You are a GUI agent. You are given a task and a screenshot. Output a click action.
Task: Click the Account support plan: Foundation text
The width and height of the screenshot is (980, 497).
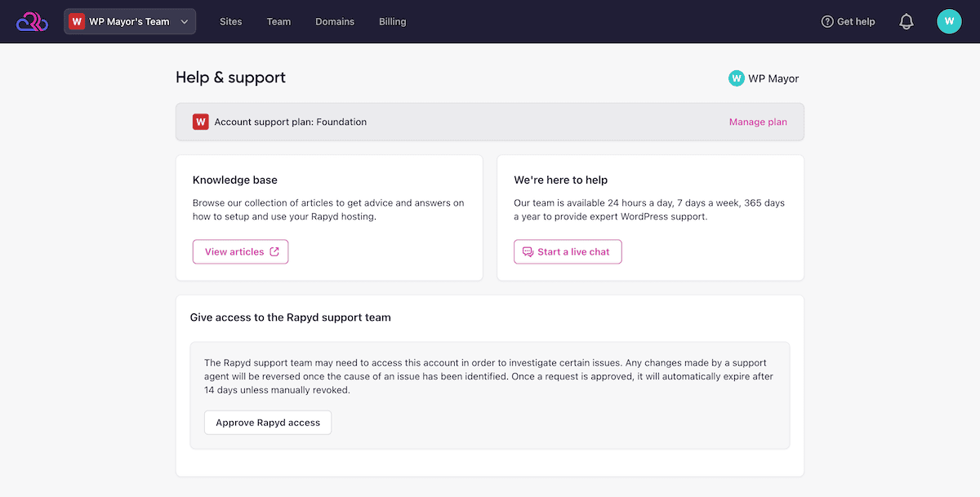pos(291,122)
